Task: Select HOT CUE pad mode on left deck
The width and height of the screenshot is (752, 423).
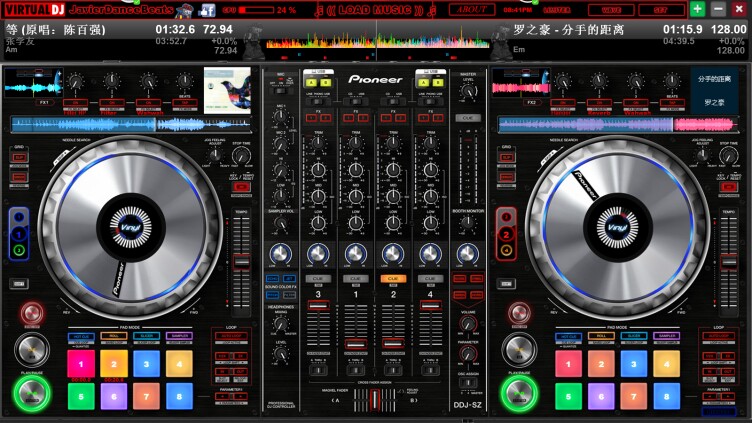Action: pos(81,336)
